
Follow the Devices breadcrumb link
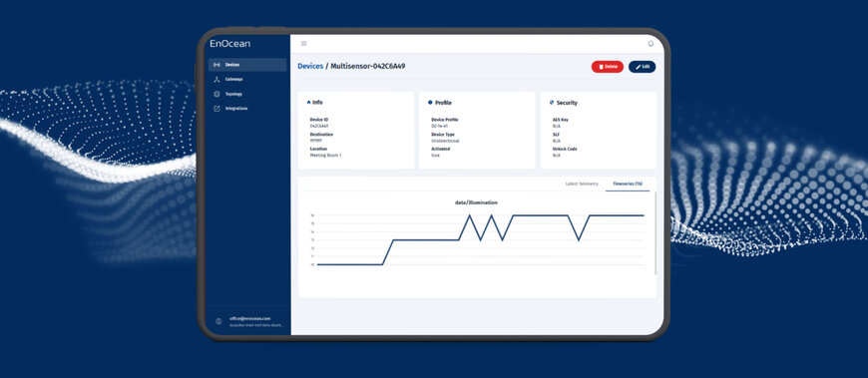(310, 67)
